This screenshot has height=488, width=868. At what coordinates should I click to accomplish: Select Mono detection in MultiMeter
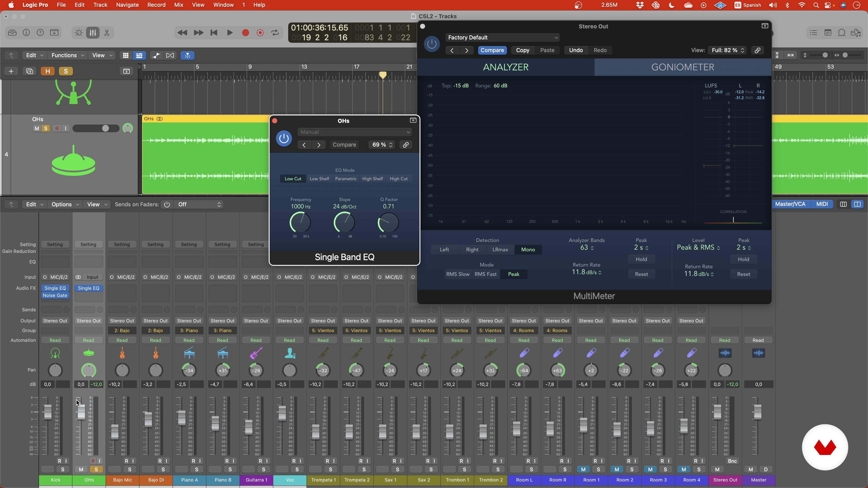pyautogui.click(x=528, y=250)
